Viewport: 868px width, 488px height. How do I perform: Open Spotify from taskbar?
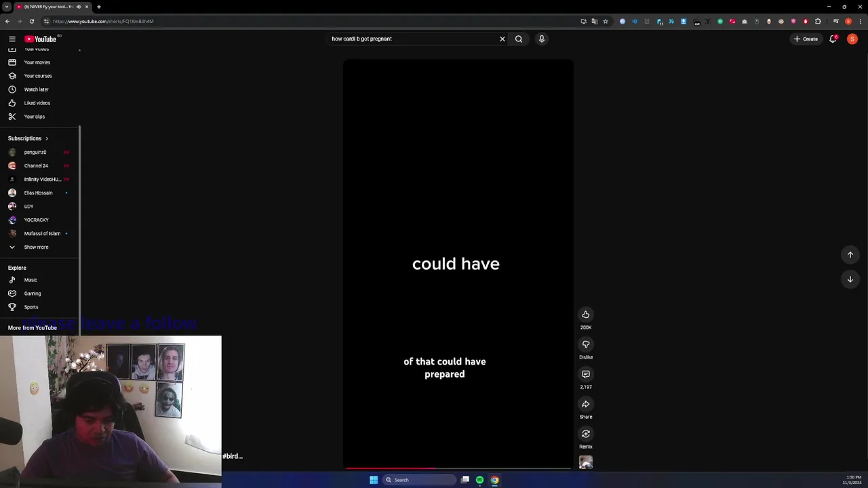pos(479,480)
